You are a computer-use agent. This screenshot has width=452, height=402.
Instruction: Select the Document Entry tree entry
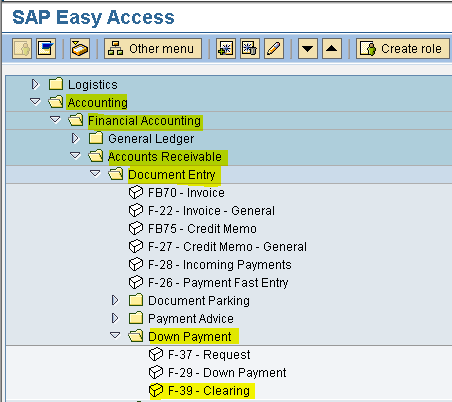point(172,175)
